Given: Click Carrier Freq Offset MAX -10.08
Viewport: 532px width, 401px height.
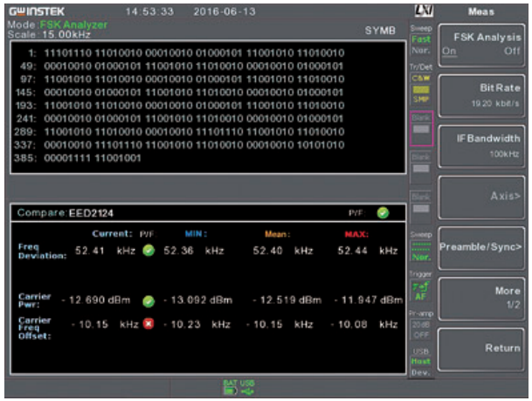Looking at the screenshot, I should tap(349, 324).
